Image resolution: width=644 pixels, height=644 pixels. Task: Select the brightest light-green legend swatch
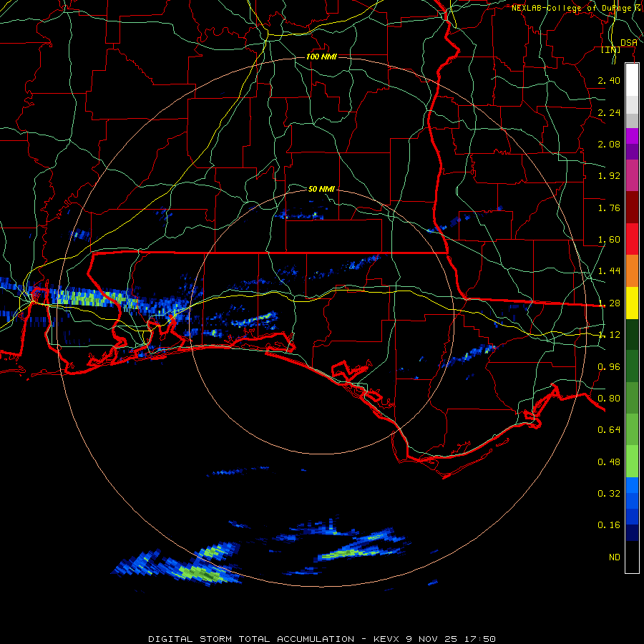coord(632,462)
